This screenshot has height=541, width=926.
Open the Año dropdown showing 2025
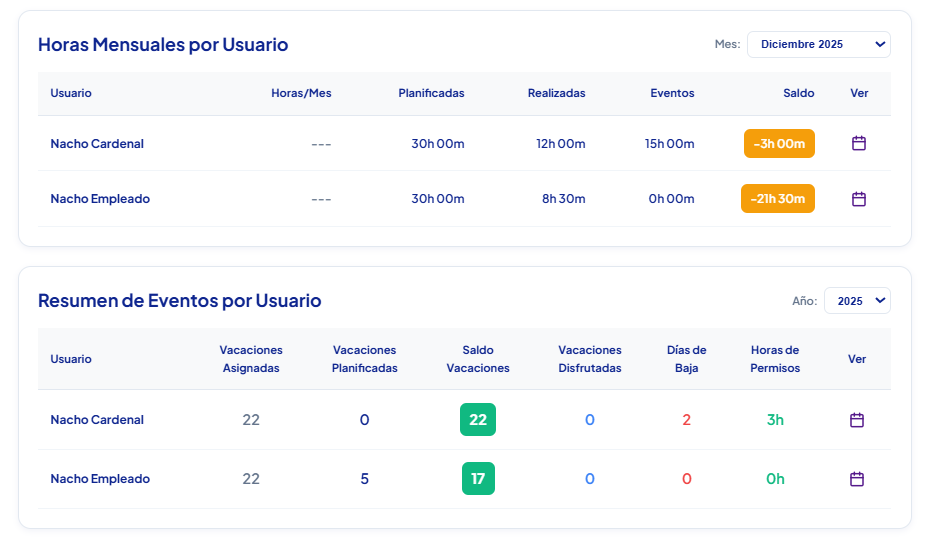pyautogui.click(x=857, y=301)
